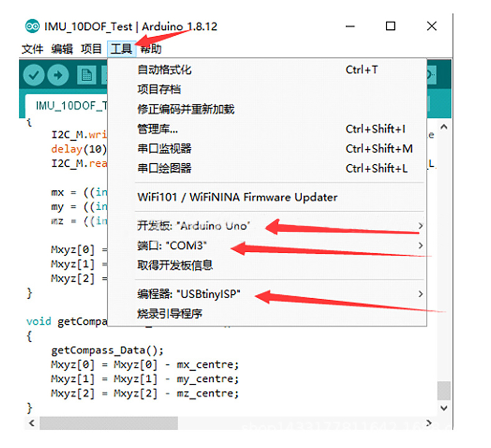Click the New sketch document icon
Image resolution: width=491 pixels, height=448 pixels.
click(x=86, y=75)
